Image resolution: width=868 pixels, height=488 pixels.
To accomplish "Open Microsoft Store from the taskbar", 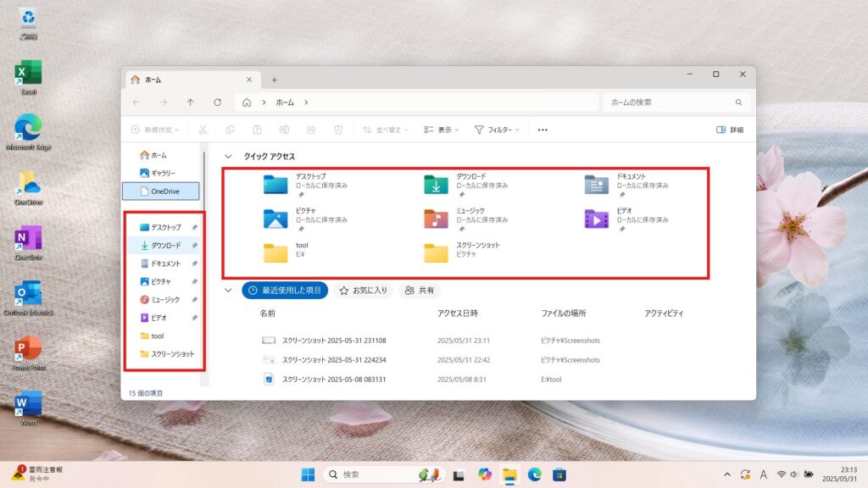I will 559,474.
